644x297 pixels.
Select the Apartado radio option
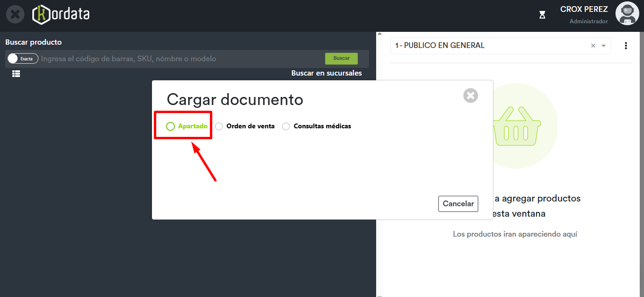click(x=170, y=126)
